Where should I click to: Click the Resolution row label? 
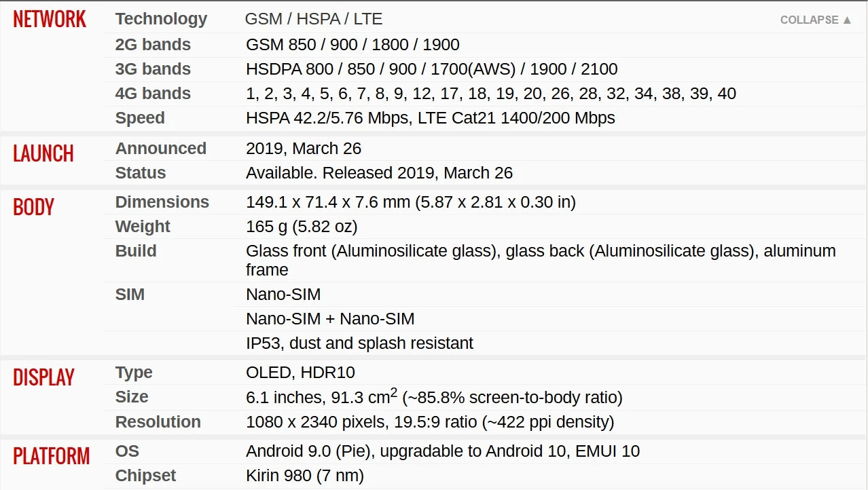point(157,421)
